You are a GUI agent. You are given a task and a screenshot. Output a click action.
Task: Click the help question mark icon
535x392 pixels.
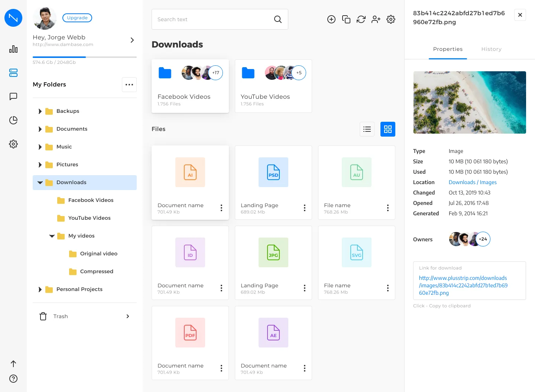click(x=13, y=379)
